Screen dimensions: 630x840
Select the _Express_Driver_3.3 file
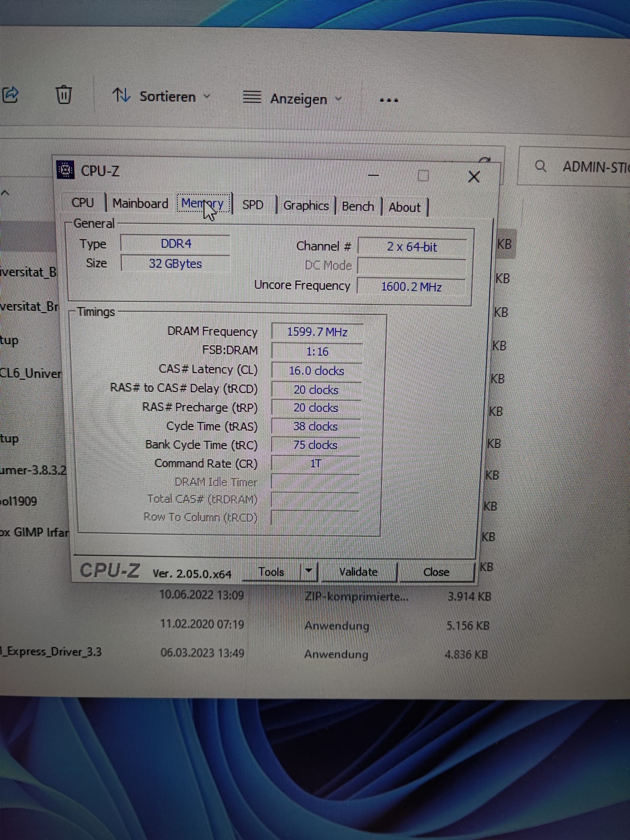(x=50, y=651)
